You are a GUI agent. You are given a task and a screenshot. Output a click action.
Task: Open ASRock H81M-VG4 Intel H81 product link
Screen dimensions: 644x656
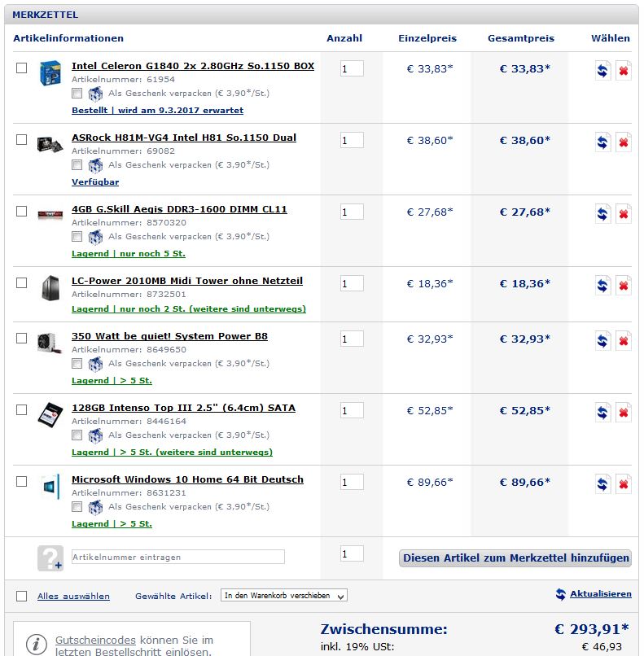pyautogui.click(x=184, y=138)
